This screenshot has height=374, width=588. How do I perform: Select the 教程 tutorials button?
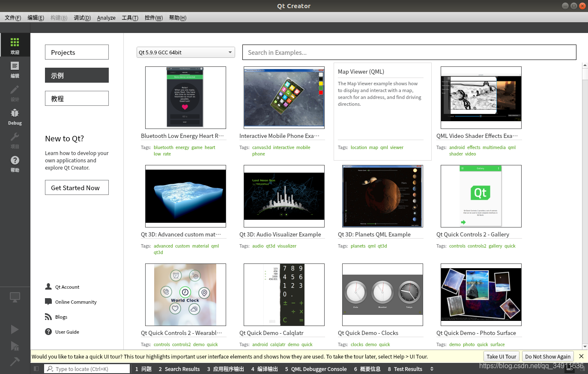[x=77, y=99]
